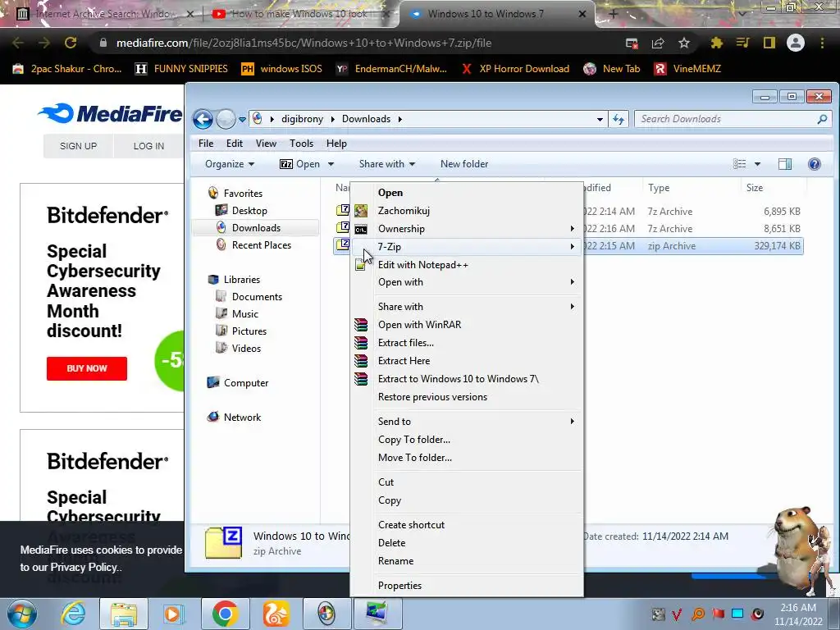The image size is (840, 630).
Task: Open the Tools menu in Explorer
Action: pyautogui.click(x=302, y=144)
